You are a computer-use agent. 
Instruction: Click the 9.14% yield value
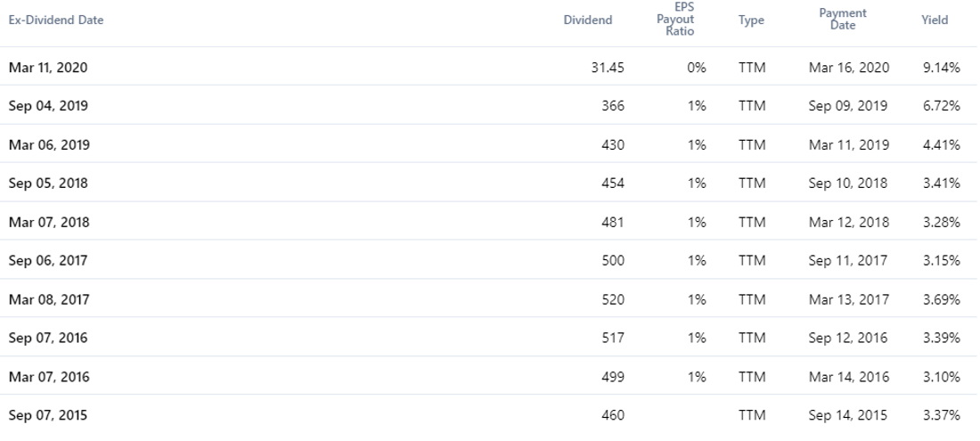[x=942, y=67]
